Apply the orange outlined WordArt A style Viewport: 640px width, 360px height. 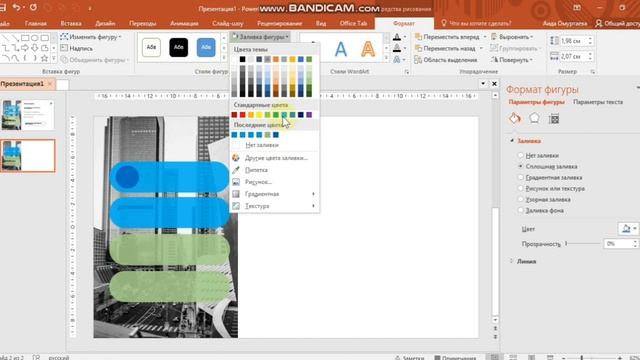pos(368,49)
